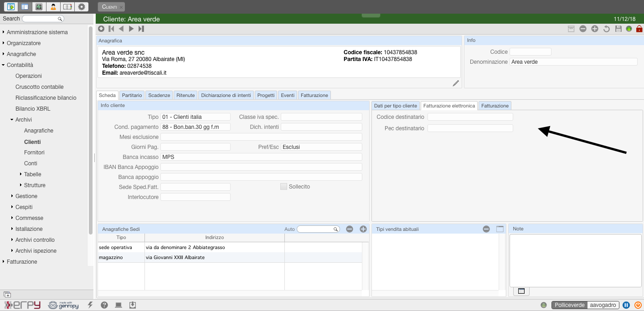Switch to Partitario tab

[x=132, y=95]
